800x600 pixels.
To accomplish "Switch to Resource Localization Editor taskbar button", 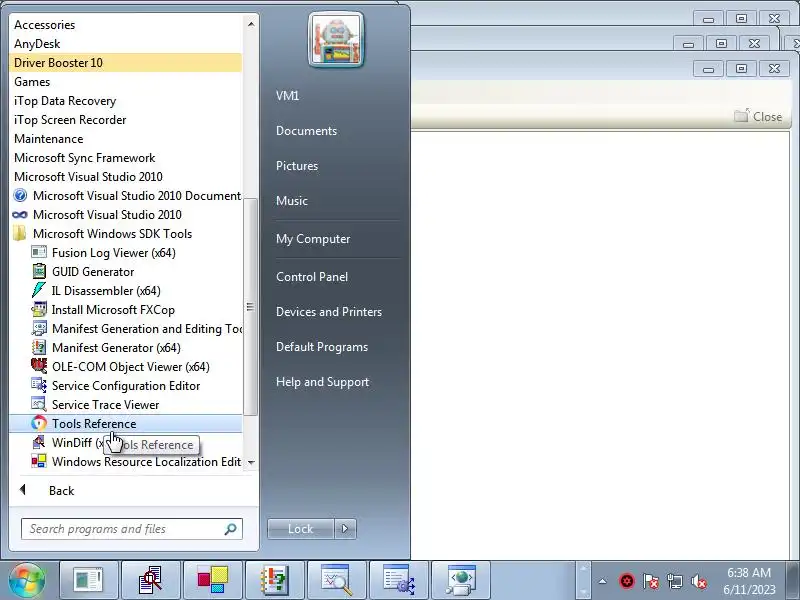I will click(x=213, y=580).
